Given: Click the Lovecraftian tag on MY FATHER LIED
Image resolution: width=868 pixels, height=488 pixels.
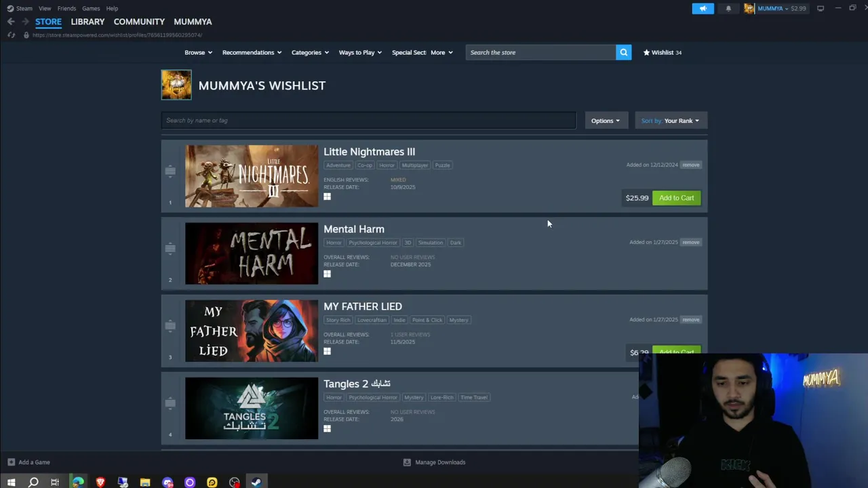Looking at the screenshot, I should (372, 320).
